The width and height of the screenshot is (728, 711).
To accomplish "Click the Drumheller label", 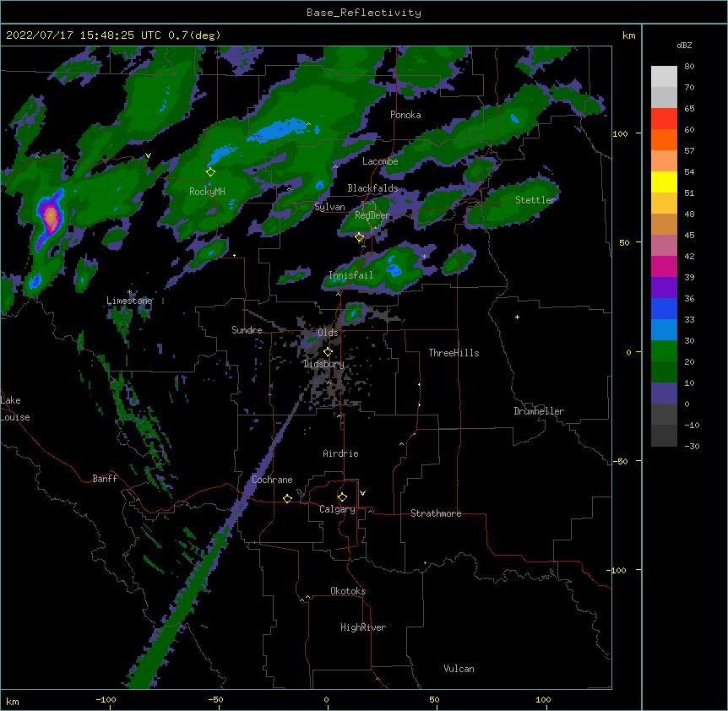I will tap(539, 411).
